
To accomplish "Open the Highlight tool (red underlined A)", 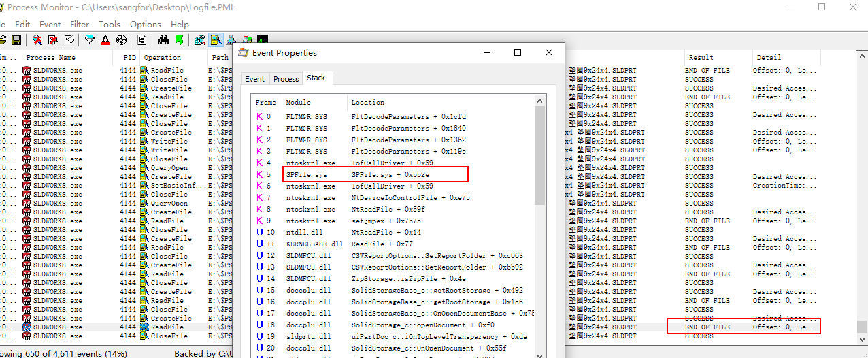I will (105, 40).
